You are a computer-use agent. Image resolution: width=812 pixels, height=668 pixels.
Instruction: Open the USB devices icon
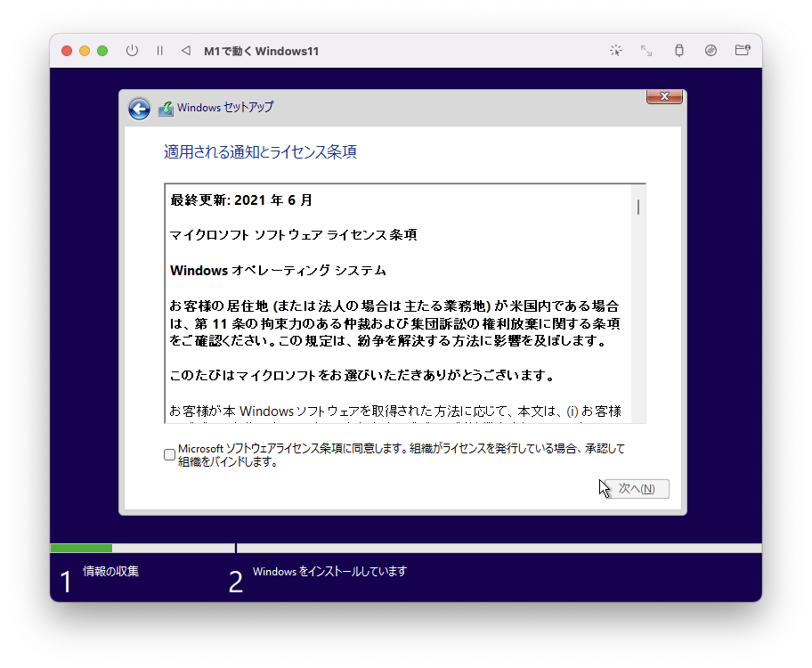pyautogui.click(x=679, y=50)
